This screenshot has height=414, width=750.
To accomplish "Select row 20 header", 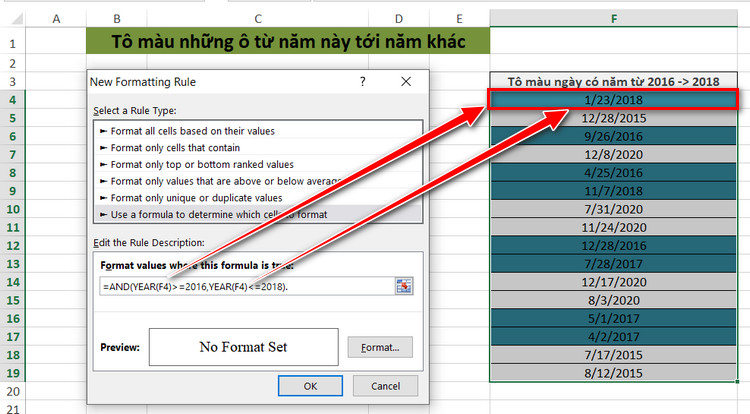I will point(12,392).
